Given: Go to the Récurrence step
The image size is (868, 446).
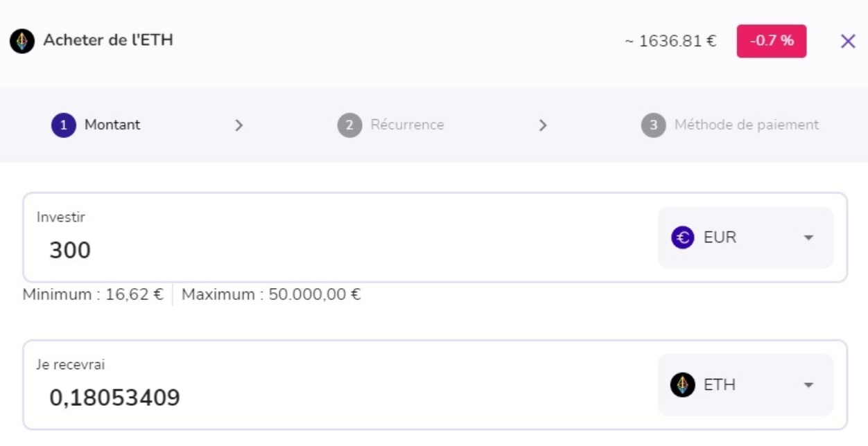Looking at the screenshot, I should point(407,125).
